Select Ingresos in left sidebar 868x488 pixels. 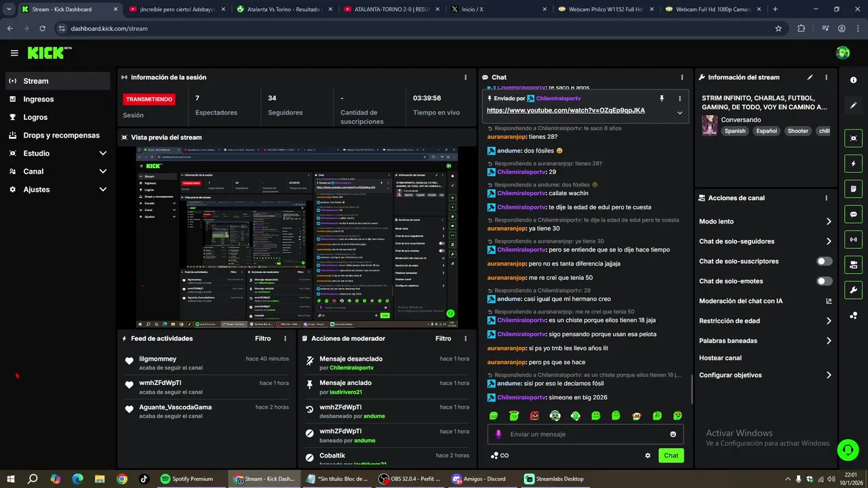[x=58, y=99]
